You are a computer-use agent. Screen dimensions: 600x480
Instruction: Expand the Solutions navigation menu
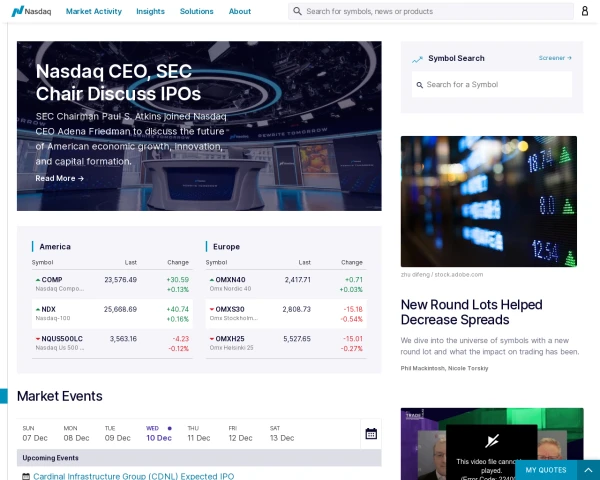click(197, 11)
